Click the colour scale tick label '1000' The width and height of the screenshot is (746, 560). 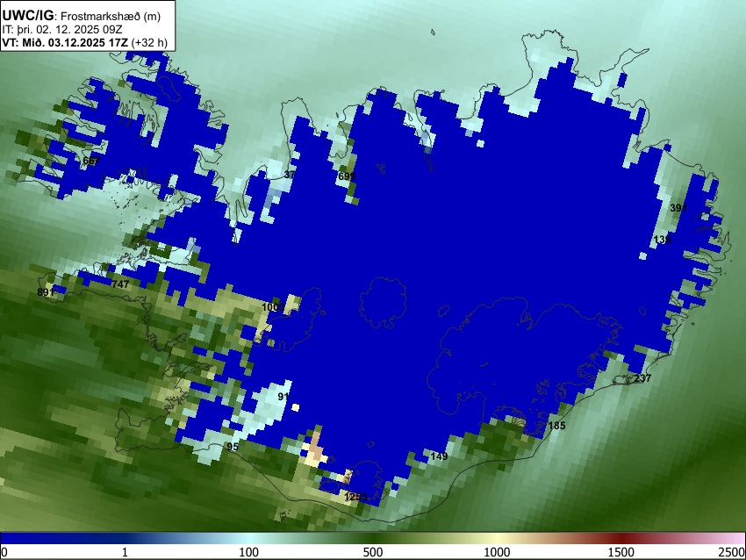(497, 552)
